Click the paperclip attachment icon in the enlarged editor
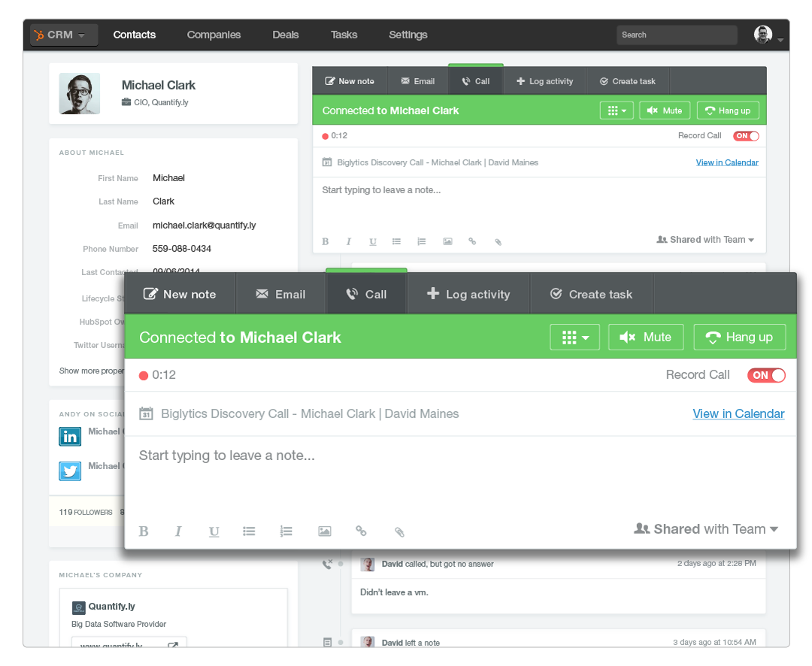Image resolution: width=812 pixels, height=666 pixels. pyautogui.click(x=399, y=532)
